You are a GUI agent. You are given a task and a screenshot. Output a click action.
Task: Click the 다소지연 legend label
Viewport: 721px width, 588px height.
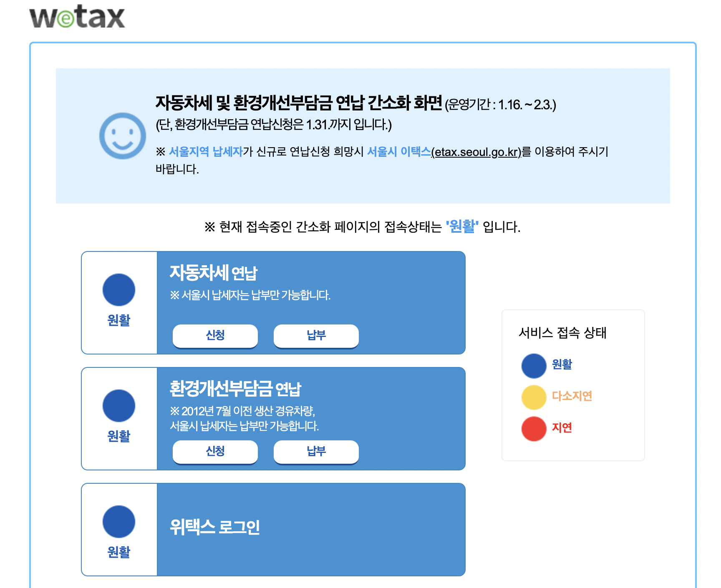(572, 396)
